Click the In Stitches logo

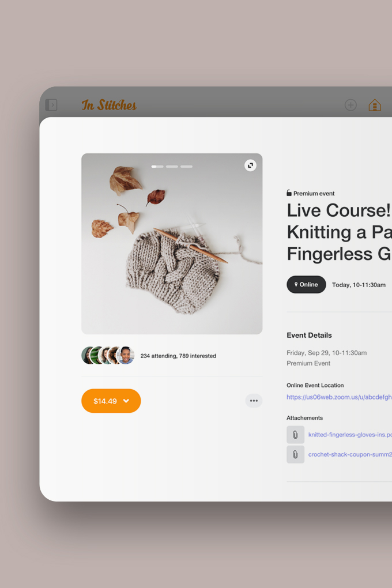(109, 105)
